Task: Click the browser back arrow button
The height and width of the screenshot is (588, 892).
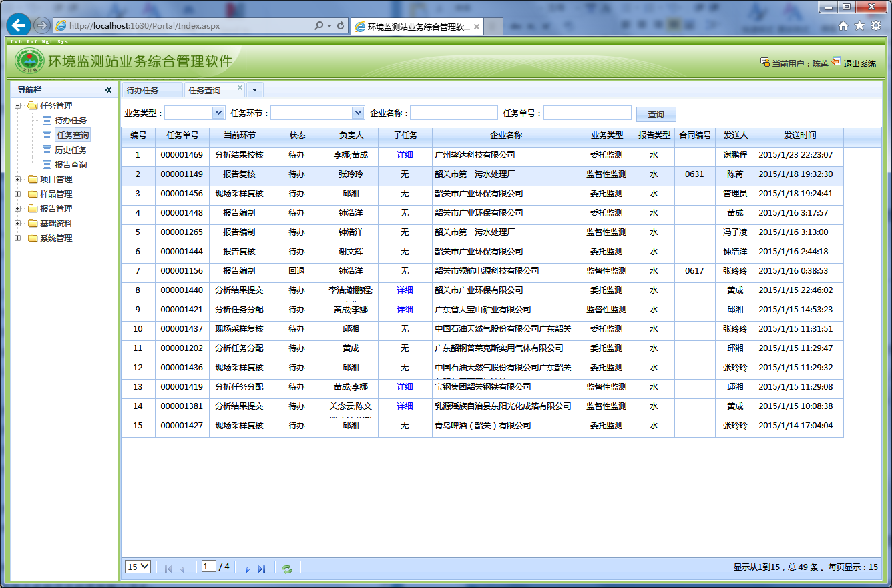Action: (18, 25)
